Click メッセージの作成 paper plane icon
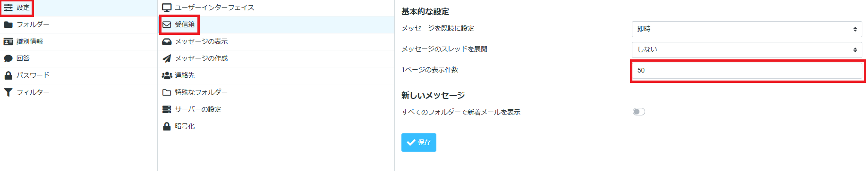Screen dimensions: 868x171 pyautogui.click(x=167, y=58)
